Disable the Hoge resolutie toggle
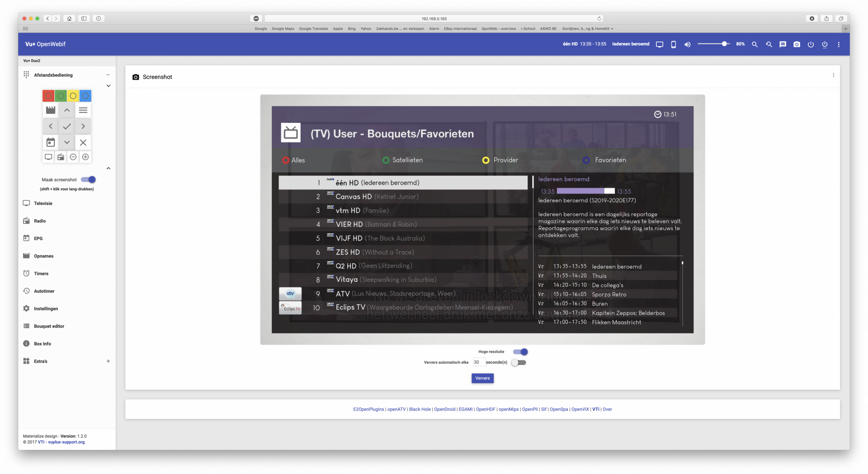 (520, 352)
